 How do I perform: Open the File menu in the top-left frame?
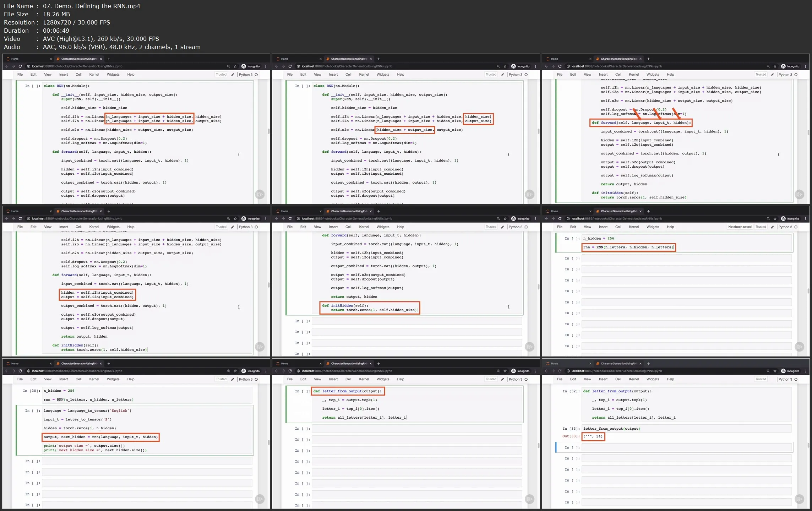pyautogui.click(x=20, y=75)
